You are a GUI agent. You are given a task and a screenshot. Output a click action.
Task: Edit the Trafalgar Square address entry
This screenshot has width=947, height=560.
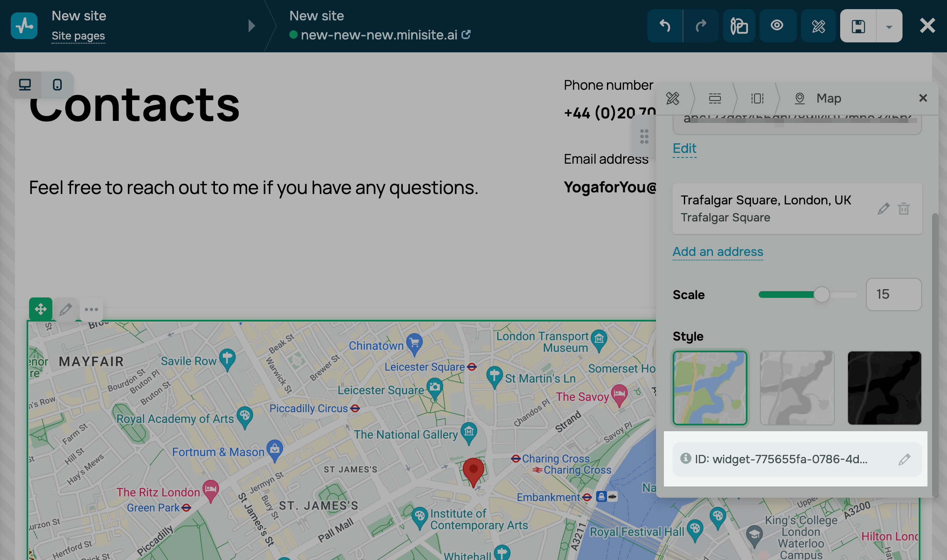[x=883, y=208]
